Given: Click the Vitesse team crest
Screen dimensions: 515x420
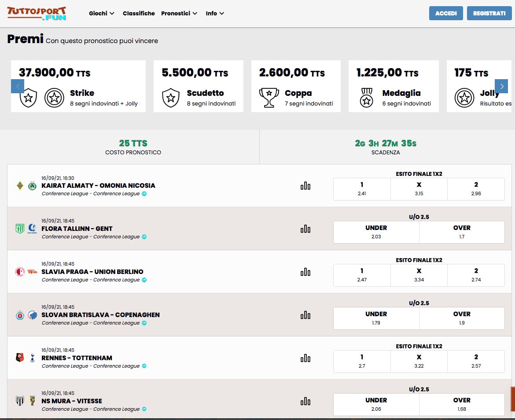Looking at the screenshot, I should pyautogui.click(x=32, y=401).
